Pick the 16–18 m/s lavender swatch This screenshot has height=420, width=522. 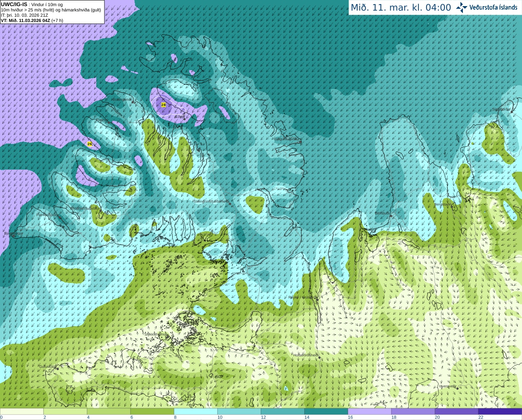click(x=370, y=411)
